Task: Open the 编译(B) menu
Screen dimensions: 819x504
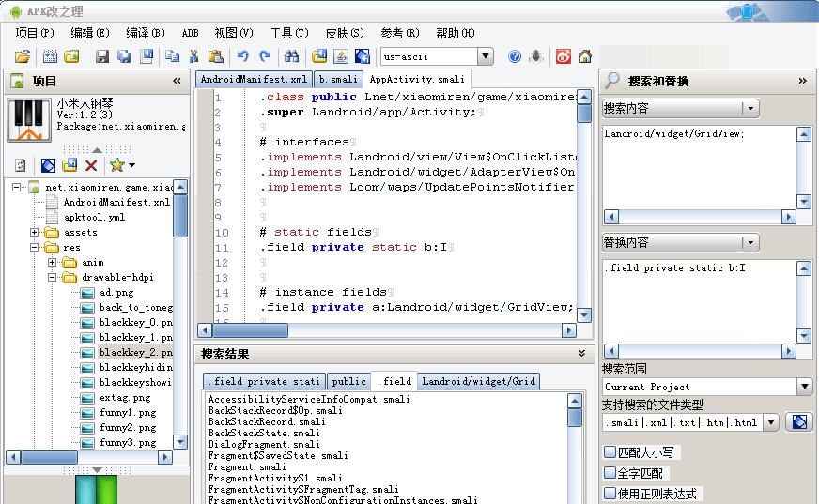Action: pyautogui.click(x=145, y=33)
